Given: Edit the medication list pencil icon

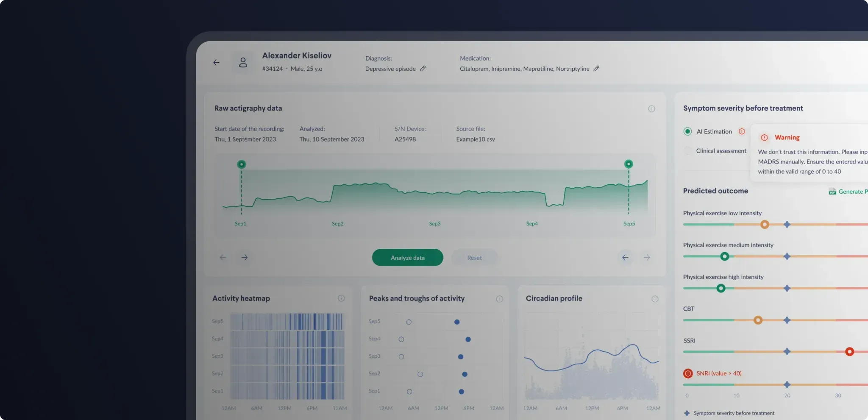Looking at the screenshot, I should click(596, 69).
